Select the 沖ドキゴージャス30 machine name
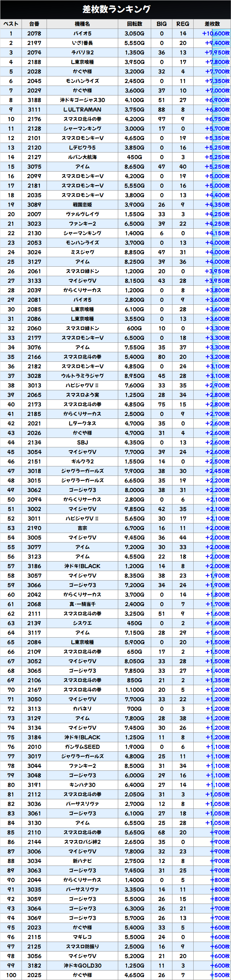Viewport: 231px width, 980px height. (x=82, y=100)
